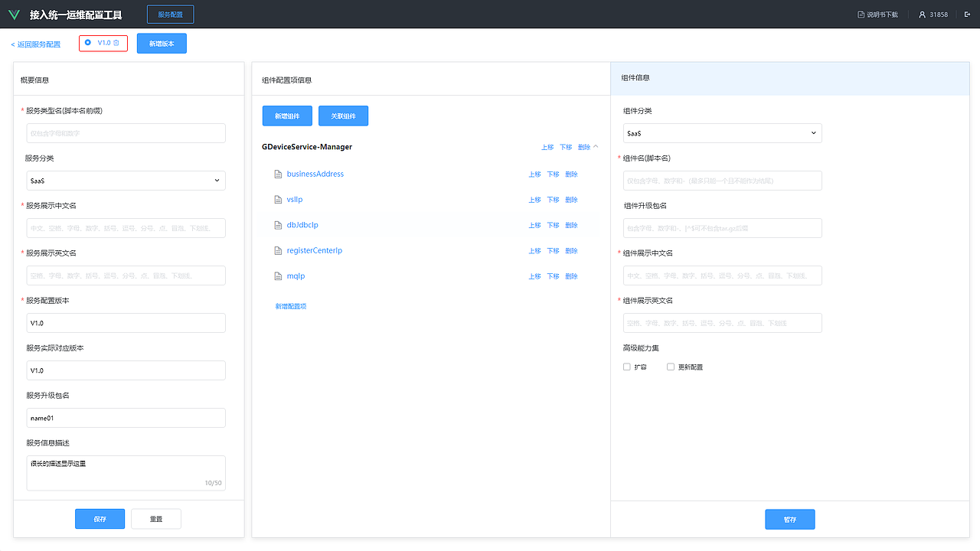Open the 服务配置 tab in header
This screenshot has height=551, width=980.
coord(170,15)
